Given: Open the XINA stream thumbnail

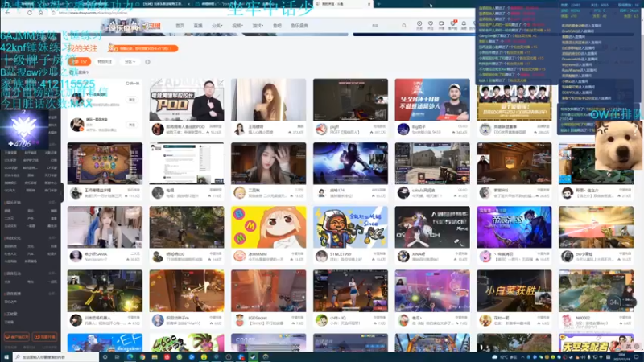Looking at the screenshot, I should [432, 227].
